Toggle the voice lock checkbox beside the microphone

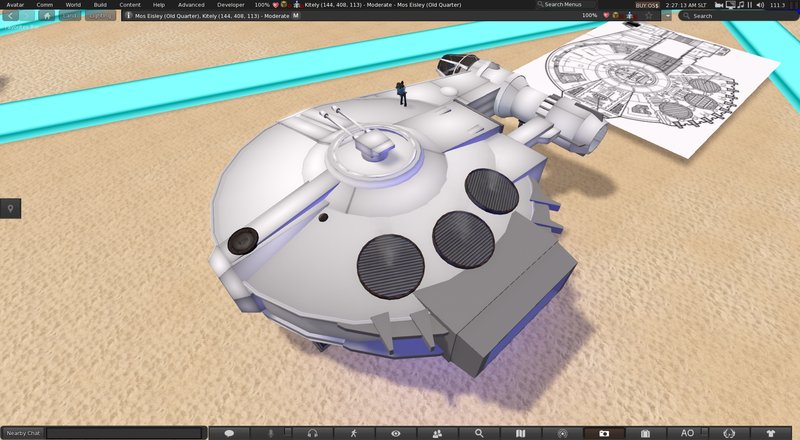click(x=287, y=432)
